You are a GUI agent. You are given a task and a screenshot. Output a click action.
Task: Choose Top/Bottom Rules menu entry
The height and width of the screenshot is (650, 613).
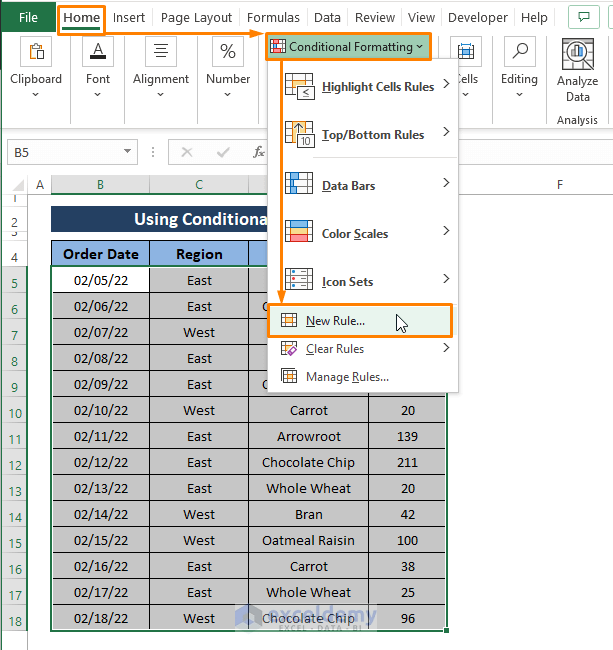click(x=363, y=134)
